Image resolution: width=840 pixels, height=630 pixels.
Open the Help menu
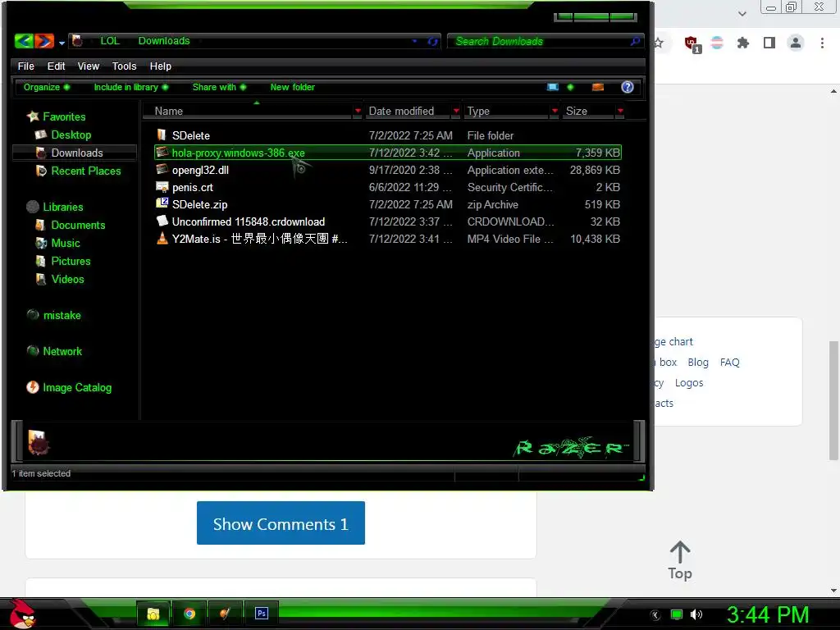[x=160, y=66]
